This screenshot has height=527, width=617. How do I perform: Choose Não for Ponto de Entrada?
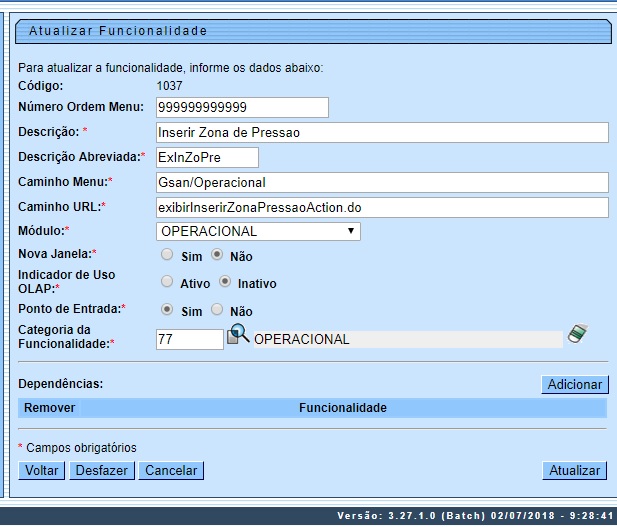click(218, 310)
